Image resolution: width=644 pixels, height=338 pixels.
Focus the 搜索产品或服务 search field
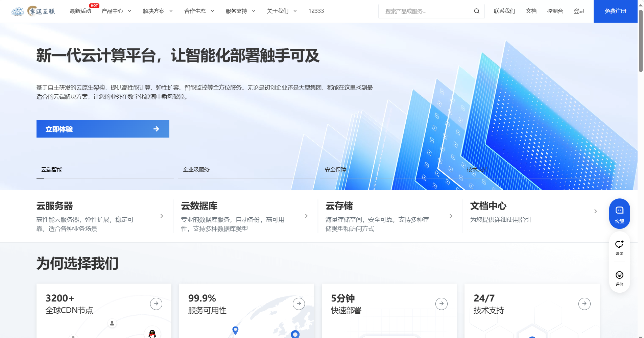(x=426, y=11)
